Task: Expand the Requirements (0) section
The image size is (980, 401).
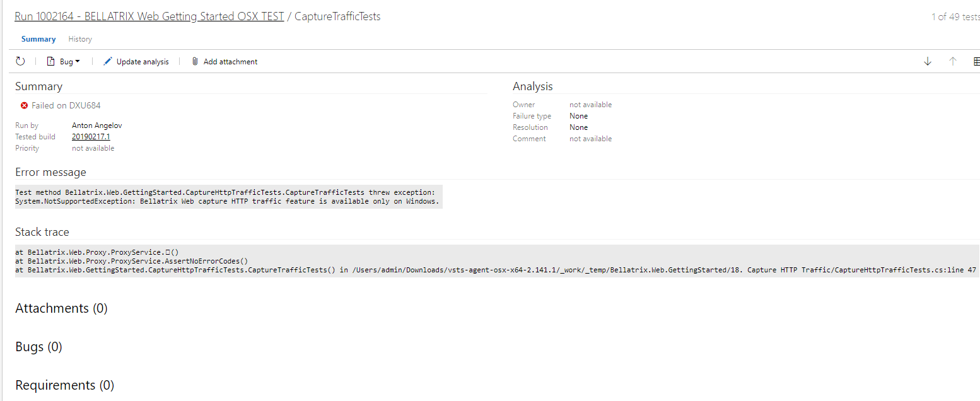Action: pyautogui.click(x=64, y=385)
